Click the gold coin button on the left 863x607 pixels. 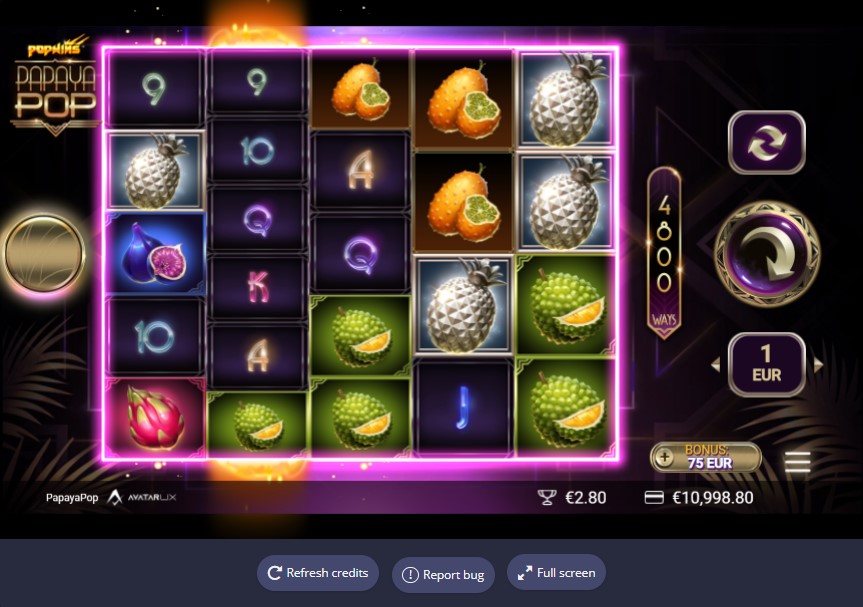(44, 254)
